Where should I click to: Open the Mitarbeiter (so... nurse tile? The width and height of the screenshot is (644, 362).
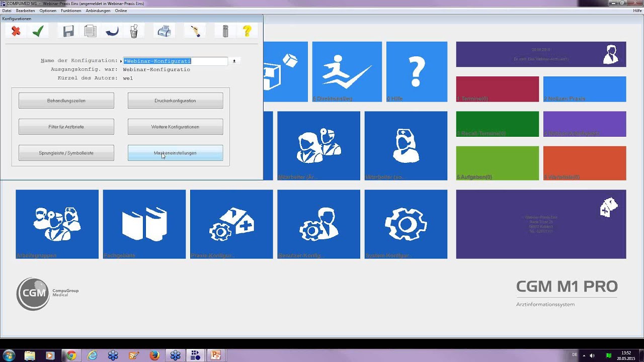(x=406, y=146)
